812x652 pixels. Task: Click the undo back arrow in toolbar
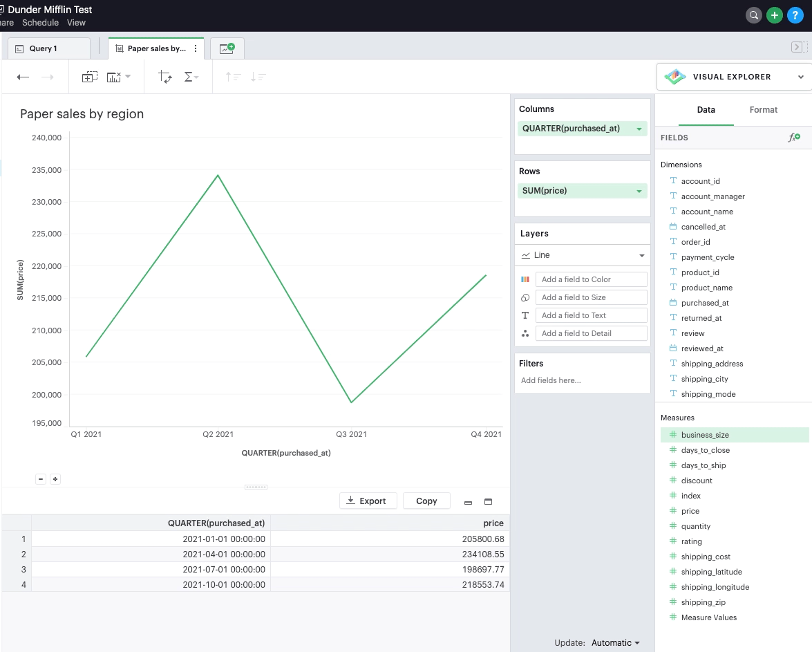click(23, 77)
